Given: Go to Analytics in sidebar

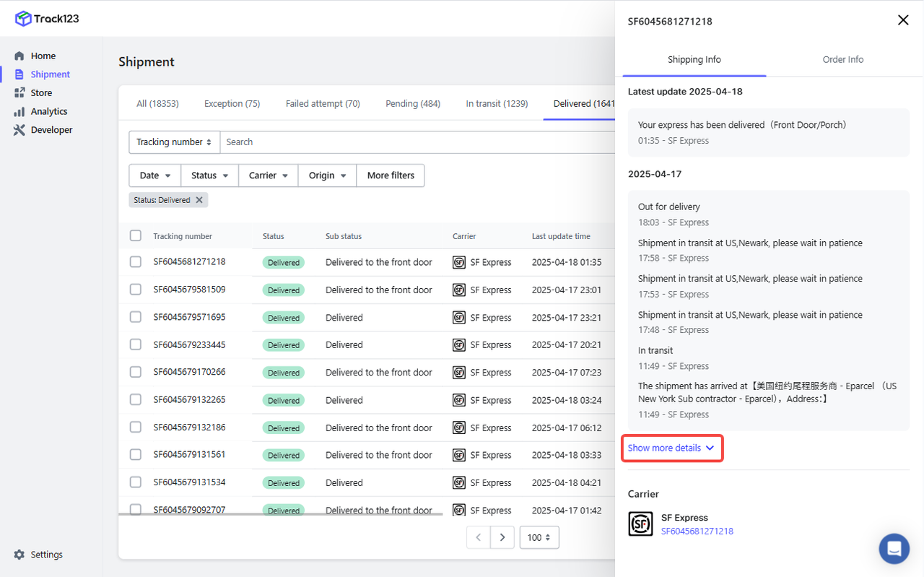Looking at the screenshot, I should [x=48, y=111].
